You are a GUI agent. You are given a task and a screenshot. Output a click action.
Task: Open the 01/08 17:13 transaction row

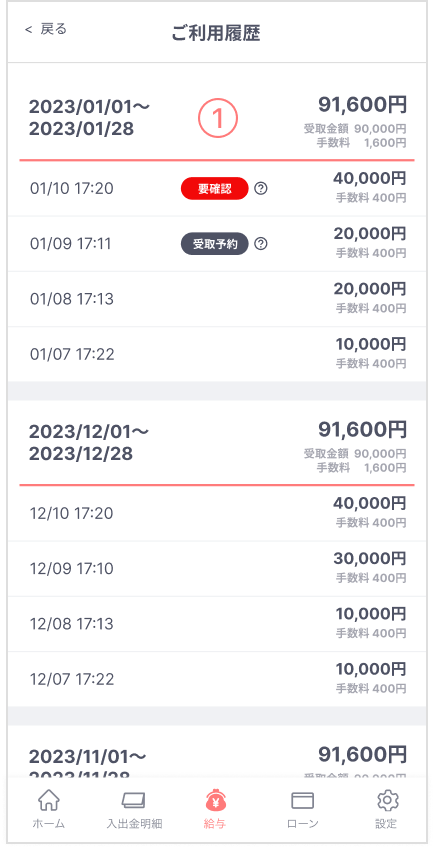coord(217,299)
